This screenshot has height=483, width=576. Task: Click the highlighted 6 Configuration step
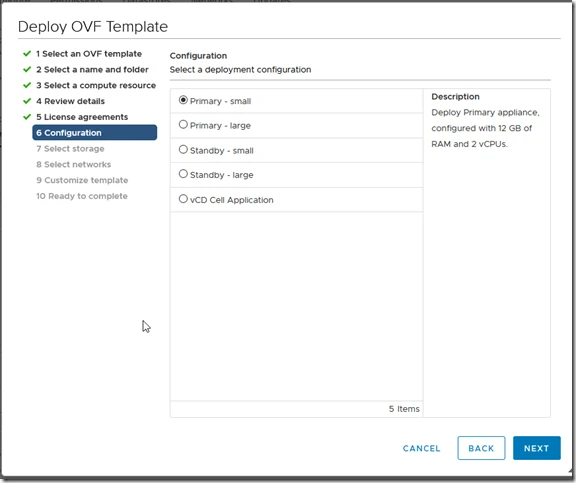pyautogui.click(x=95, y=133)
